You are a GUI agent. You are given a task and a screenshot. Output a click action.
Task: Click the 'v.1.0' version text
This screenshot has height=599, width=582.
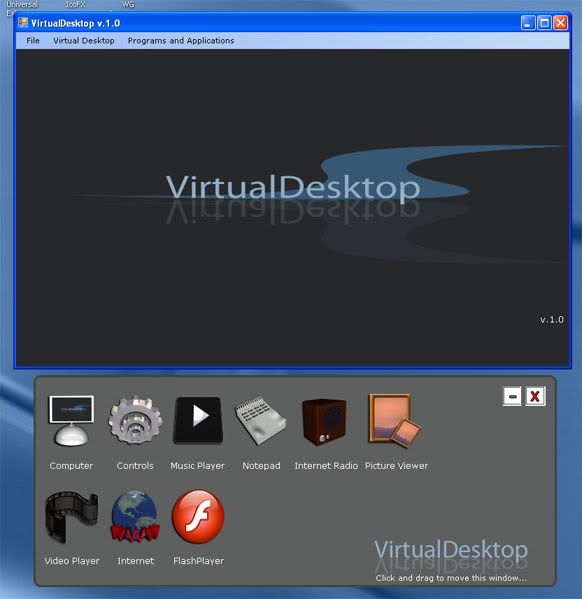click(551, 320)
